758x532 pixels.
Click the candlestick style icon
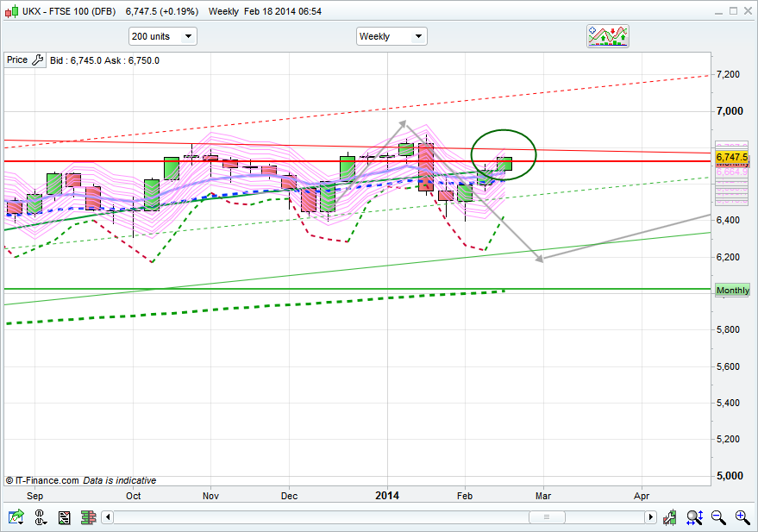[671, 517]
